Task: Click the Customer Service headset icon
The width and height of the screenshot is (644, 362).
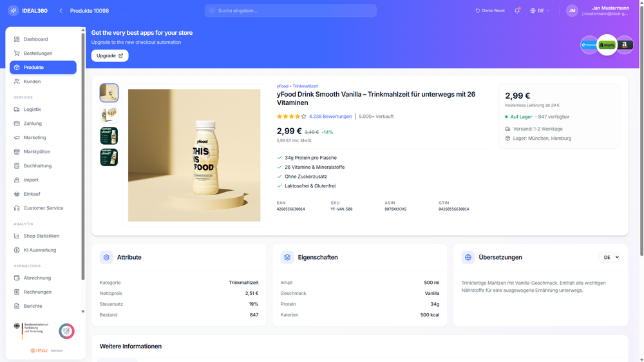Action: tap(17, 208)
